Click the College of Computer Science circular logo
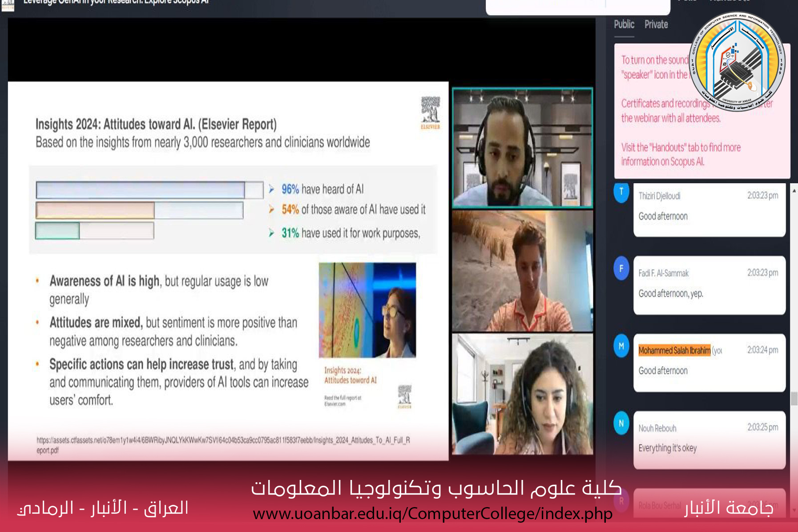Image resolution: width=798 pixels, height=532 pixels. pos(737,62)
